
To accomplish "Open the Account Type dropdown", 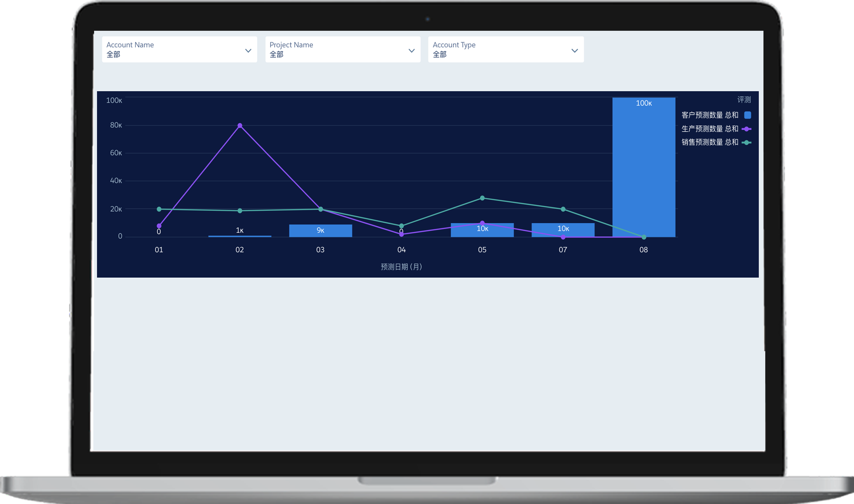I will 506,50.
